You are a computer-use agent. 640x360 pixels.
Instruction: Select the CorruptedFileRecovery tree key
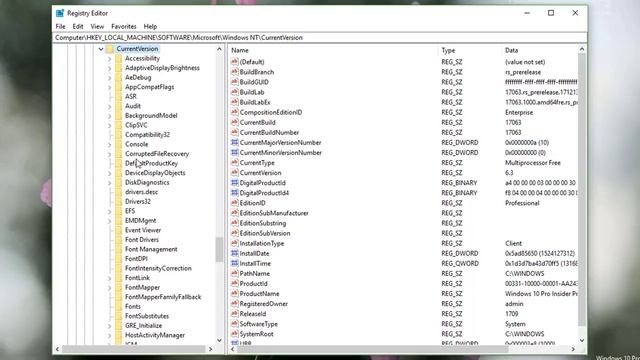tap(157, 154)
